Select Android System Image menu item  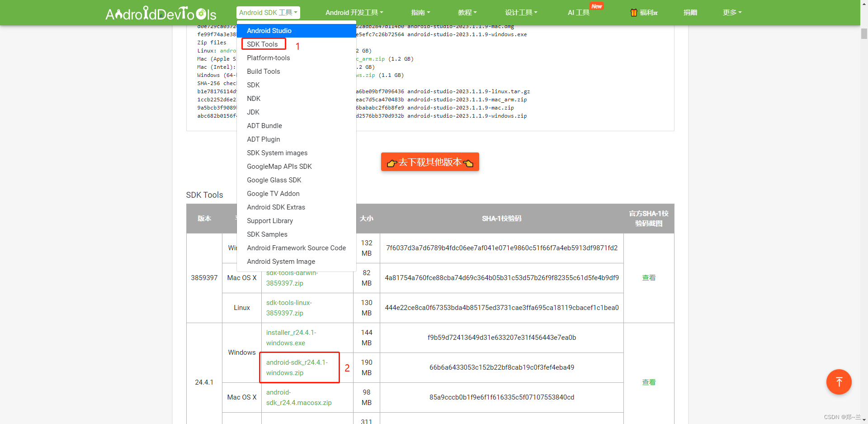click(297, 262)
